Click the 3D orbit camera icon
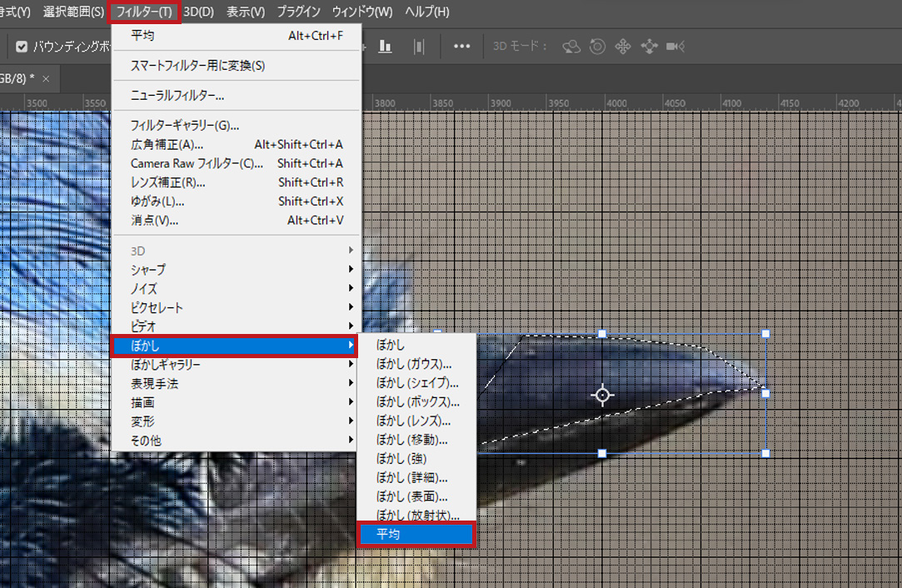The image size is (902, 588). 571,47
